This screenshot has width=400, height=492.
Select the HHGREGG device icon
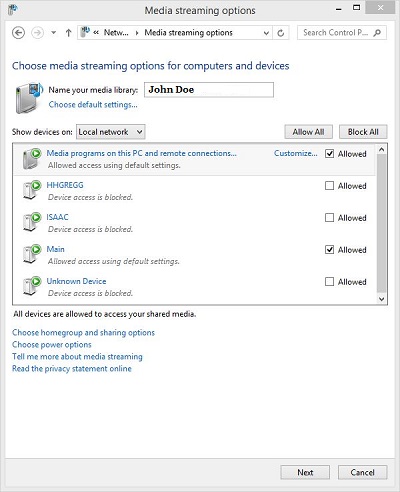pos(32,190)
